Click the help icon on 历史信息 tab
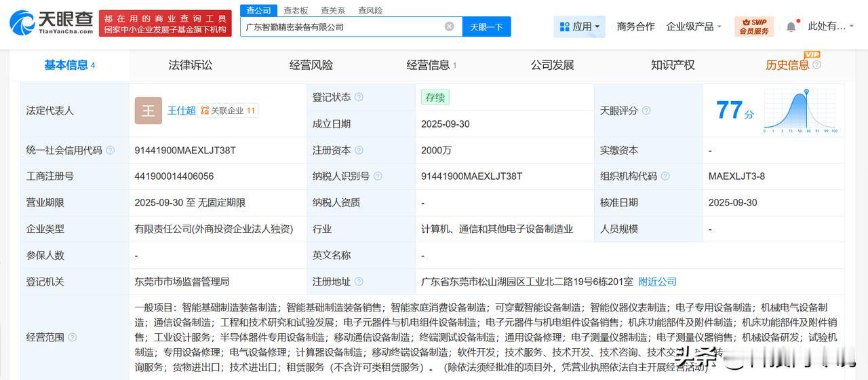868x380 pixels. pos(816,65)
